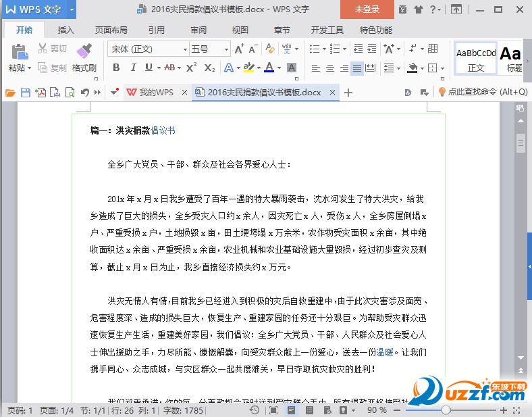Click the character shading A icon
Viewport: 532px width, 417px height.
point(292,68)
